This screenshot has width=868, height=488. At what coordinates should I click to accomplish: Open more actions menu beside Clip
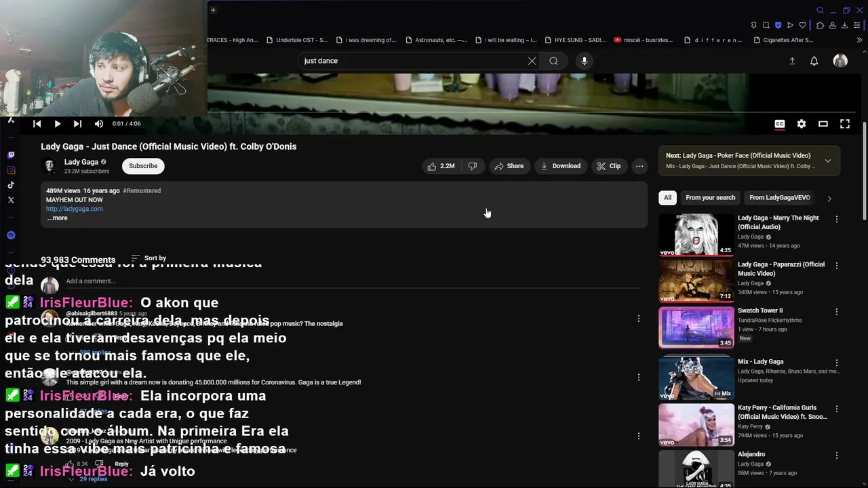point(639,166)
